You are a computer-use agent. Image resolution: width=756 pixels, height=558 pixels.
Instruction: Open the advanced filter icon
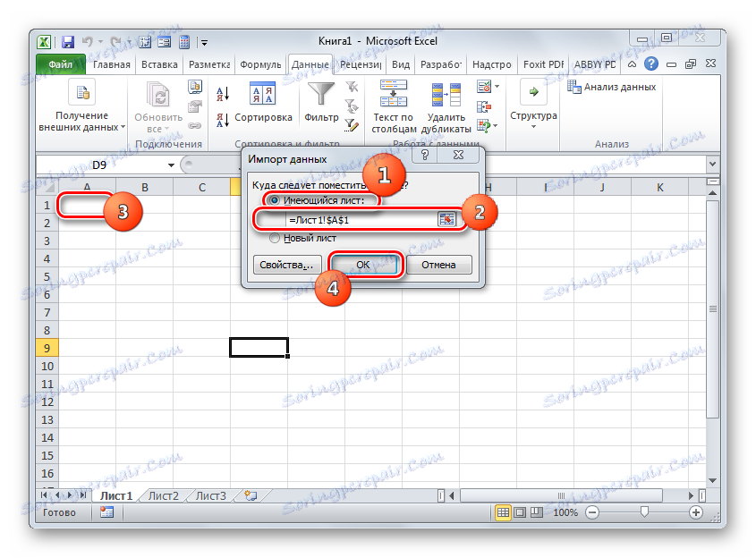pyautogui.click(x=352, y=125)
